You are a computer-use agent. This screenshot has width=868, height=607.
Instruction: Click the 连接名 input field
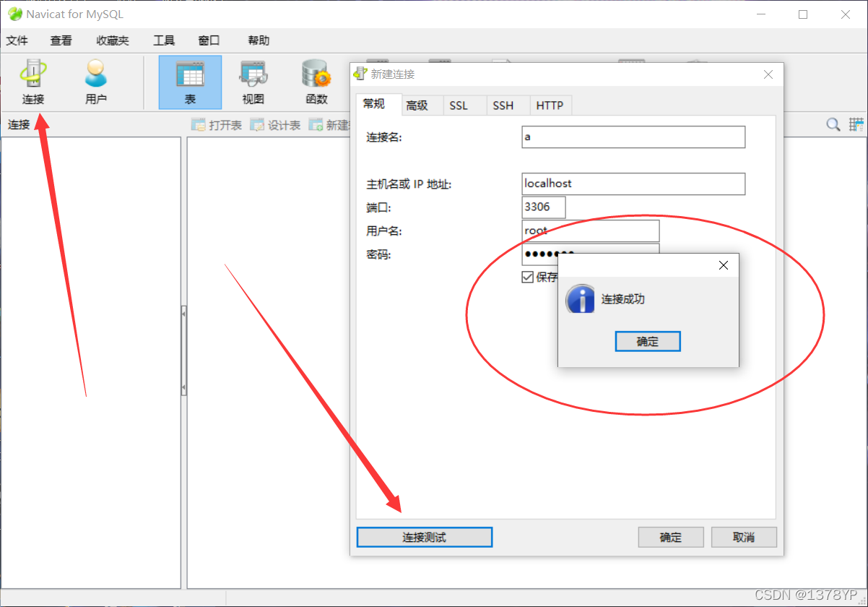point(633,137)
